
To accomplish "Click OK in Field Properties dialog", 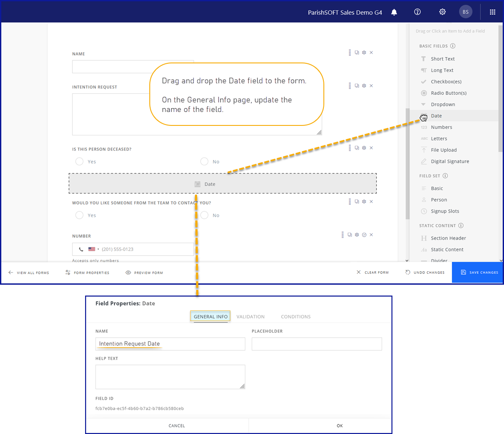I will coord(339,426).
